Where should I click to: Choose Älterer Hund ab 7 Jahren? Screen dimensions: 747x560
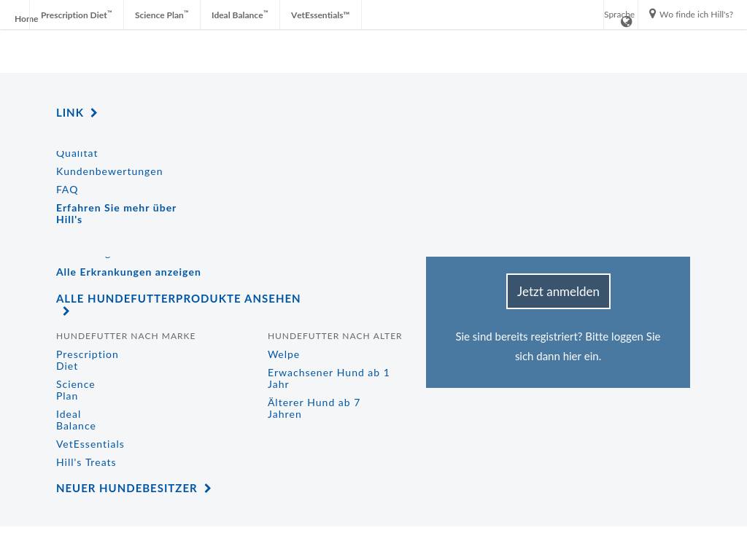coord(314,408)
